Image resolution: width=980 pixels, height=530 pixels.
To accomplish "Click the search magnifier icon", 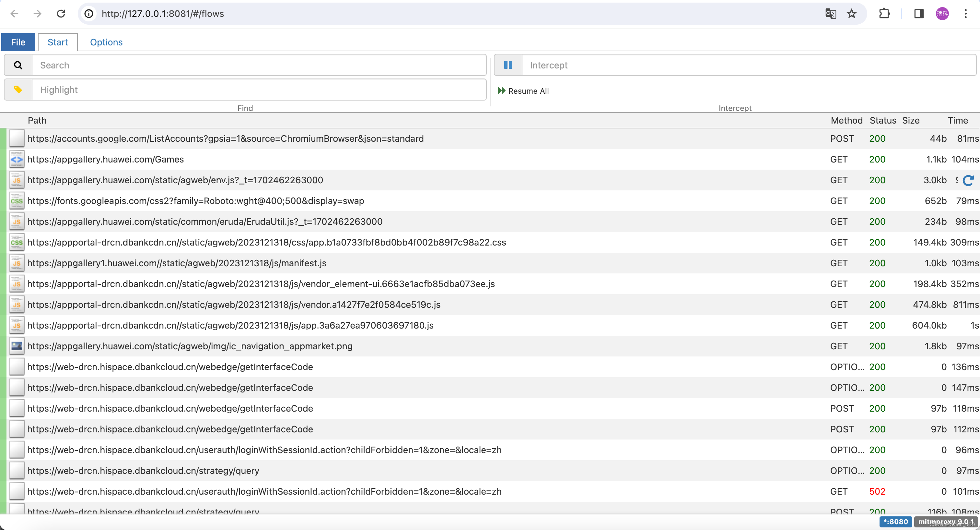I will click(18, 65).
